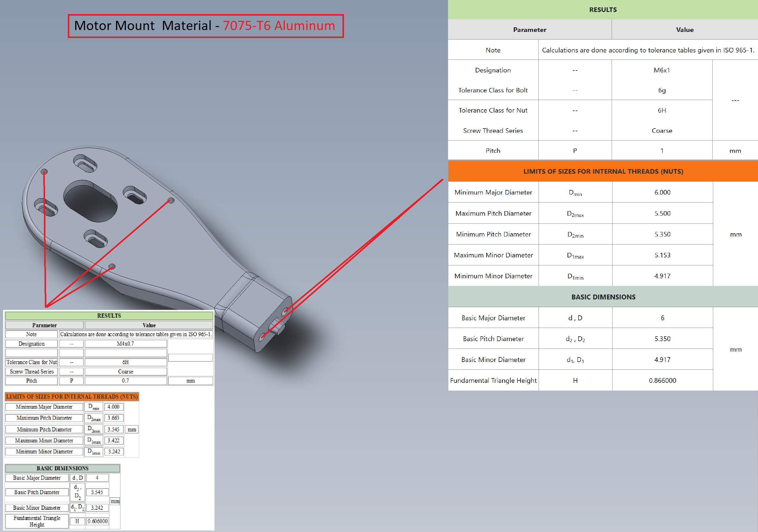The image size is (758, 532).
Task: Click the green RESULTS header in the M6x1 table
Action: 602,10
